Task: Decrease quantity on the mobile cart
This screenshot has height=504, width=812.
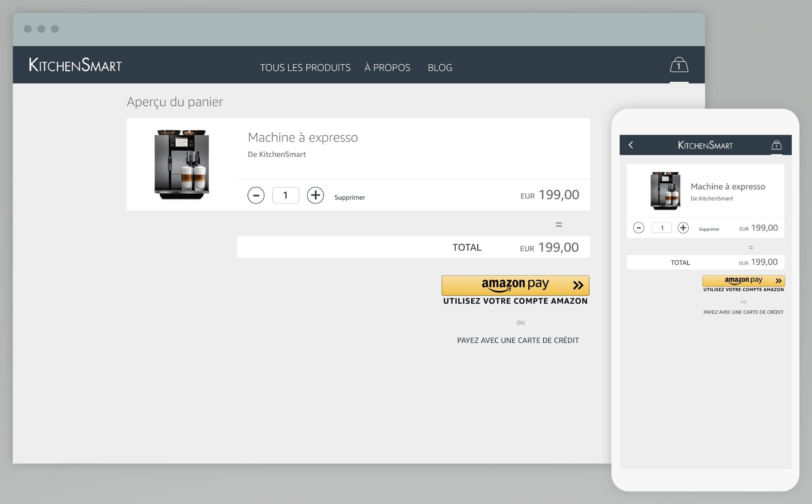Action: [638, 228]
